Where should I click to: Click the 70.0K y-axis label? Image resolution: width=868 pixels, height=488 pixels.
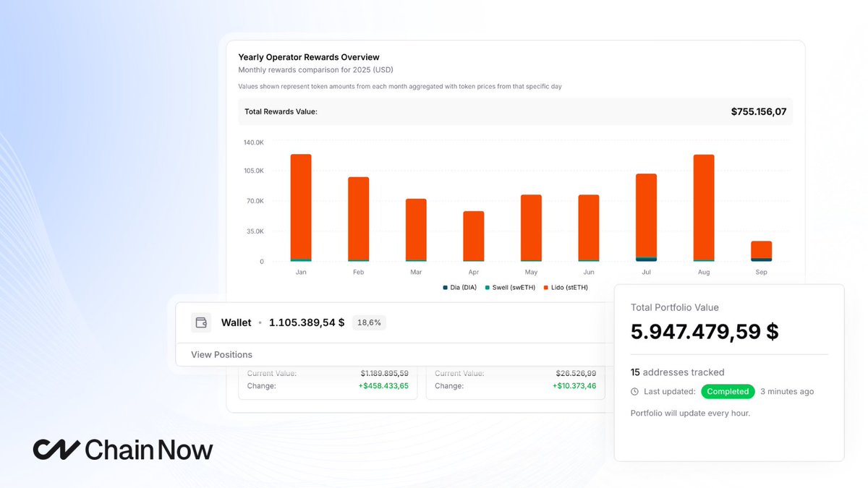[x=255, y=201]
